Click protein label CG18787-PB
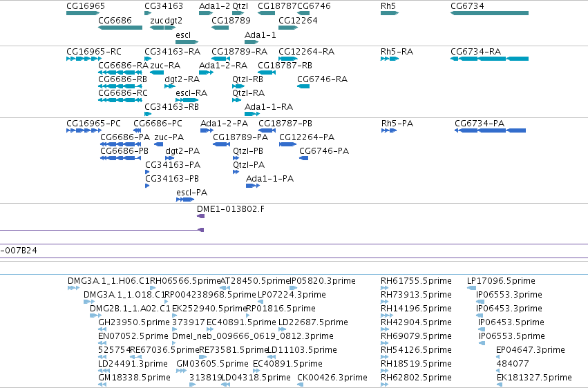588x388 pixels. click(285, 124)
